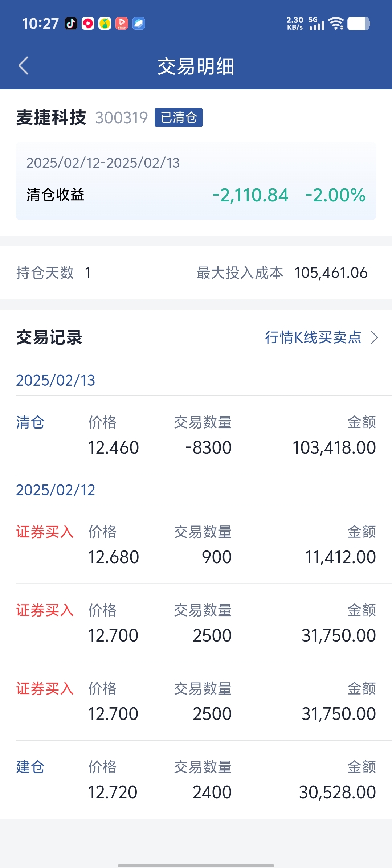Tap the green and yellow music app icon

point(105,24)
